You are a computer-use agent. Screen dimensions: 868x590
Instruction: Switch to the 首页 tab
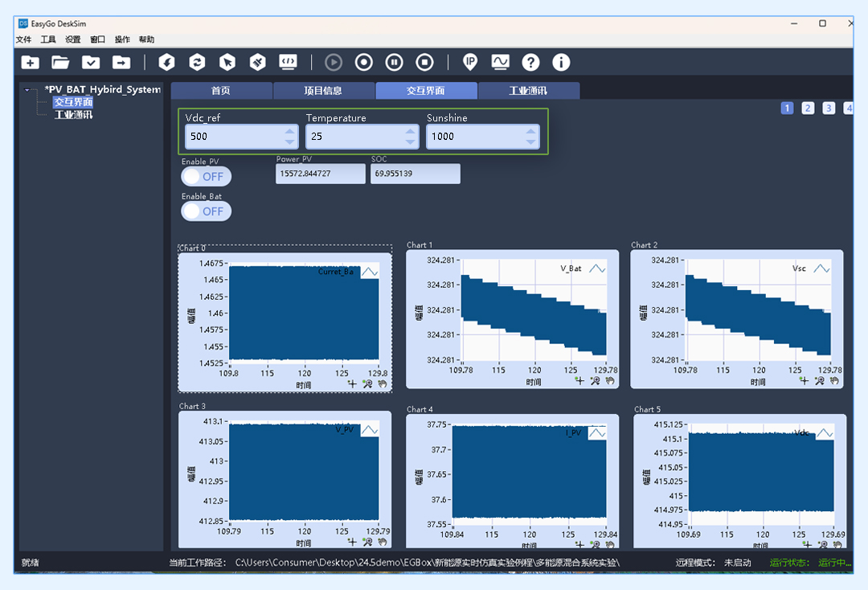pyautogui.click(x=222, y=91)
